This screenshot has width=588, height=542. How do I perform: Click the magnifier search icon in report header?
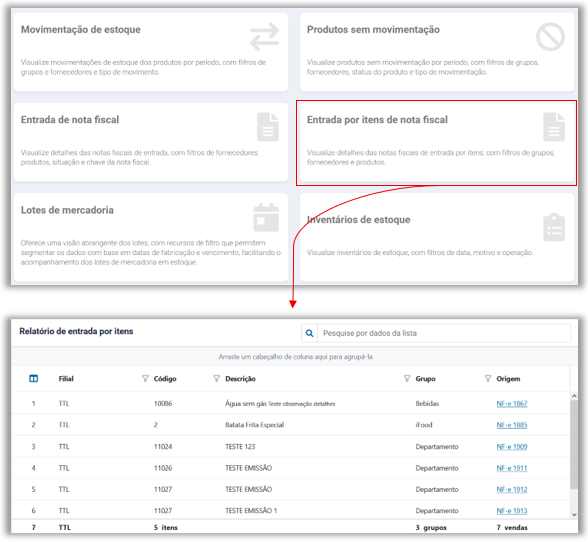pos(309,333)
